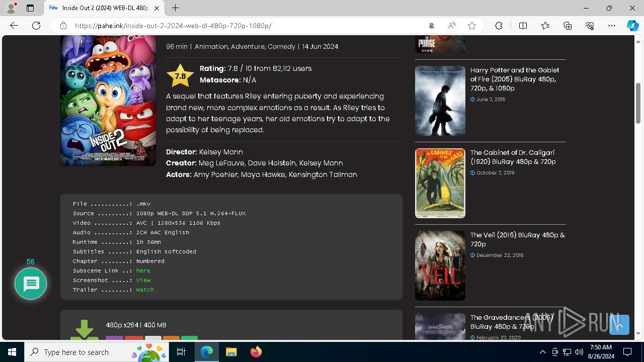644x362 pixels.
Task: Click The Purge poster thumbnail
Action: click(440, 44)
